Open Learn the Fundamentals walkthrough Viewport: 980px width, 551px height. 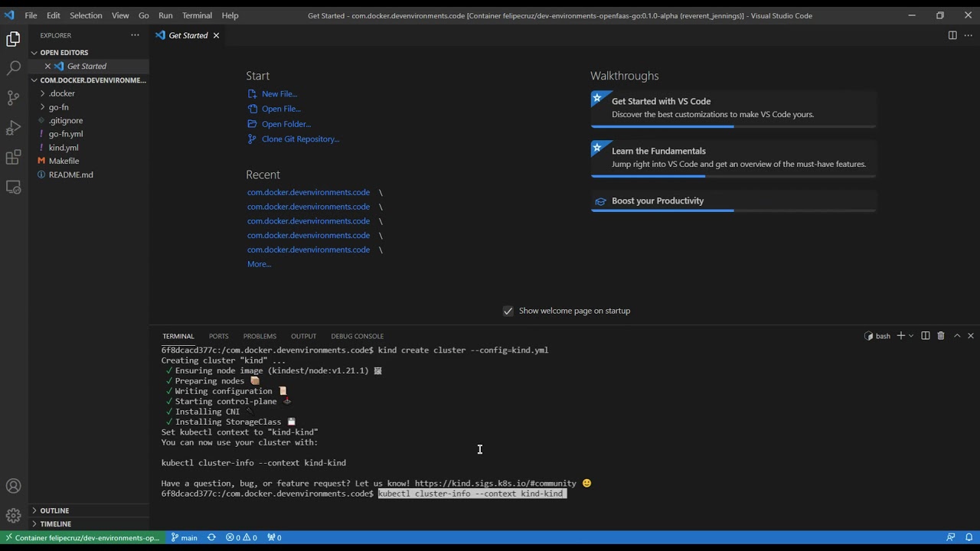733,158
